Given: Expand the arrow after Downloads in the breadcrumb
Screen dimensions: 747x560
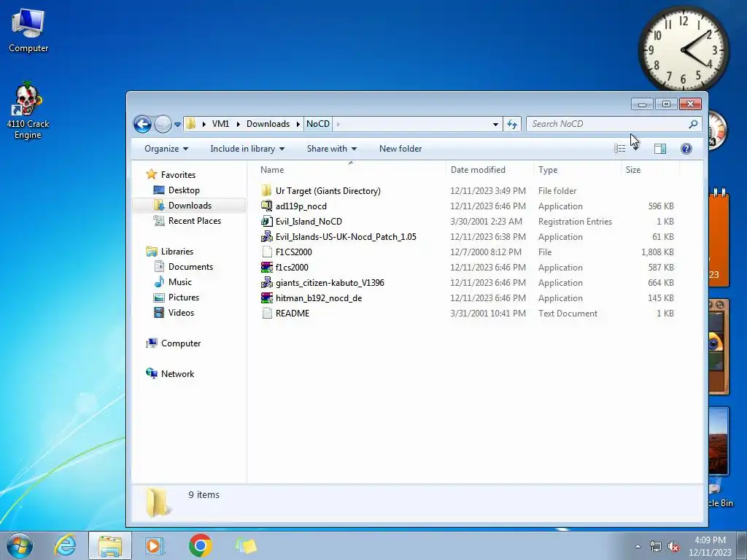Looking at the screenshot, I should point(298,124).
